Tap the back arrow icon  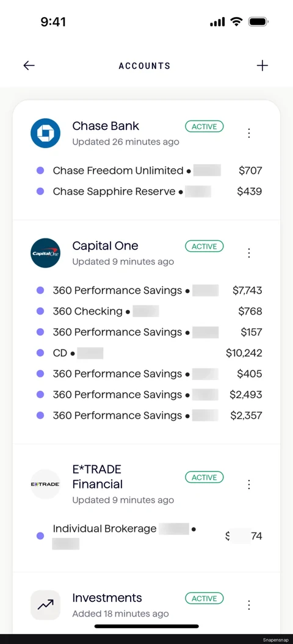29,65
